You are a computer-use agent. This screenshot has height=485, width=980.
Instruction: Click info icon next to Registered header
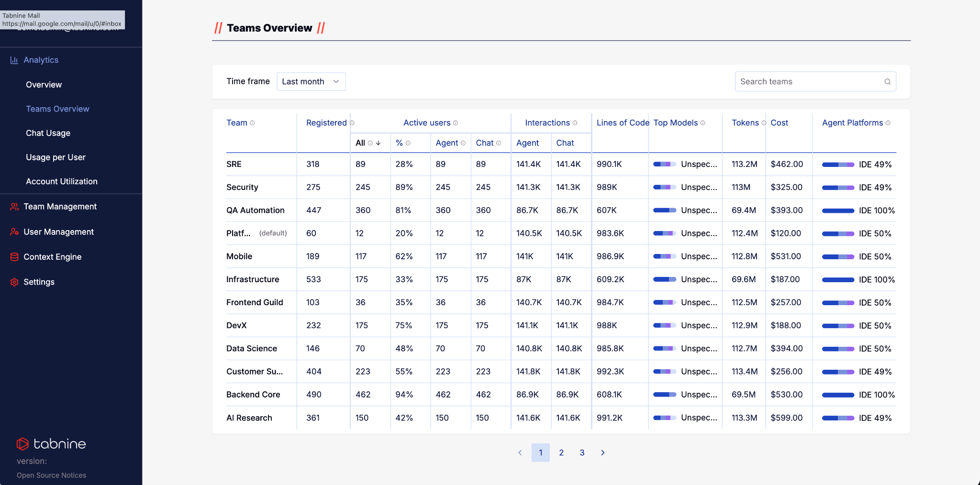(x=352, y=123)
